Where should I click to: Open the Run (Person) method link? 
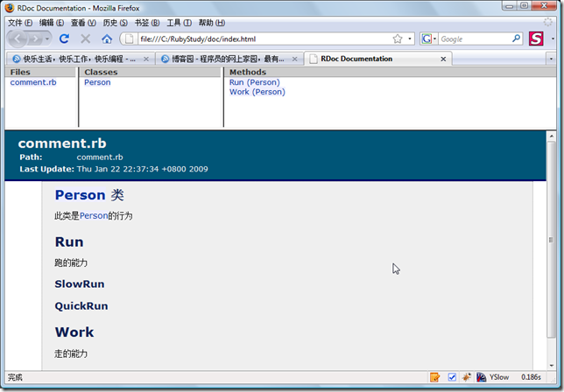[x=255, y=82]
